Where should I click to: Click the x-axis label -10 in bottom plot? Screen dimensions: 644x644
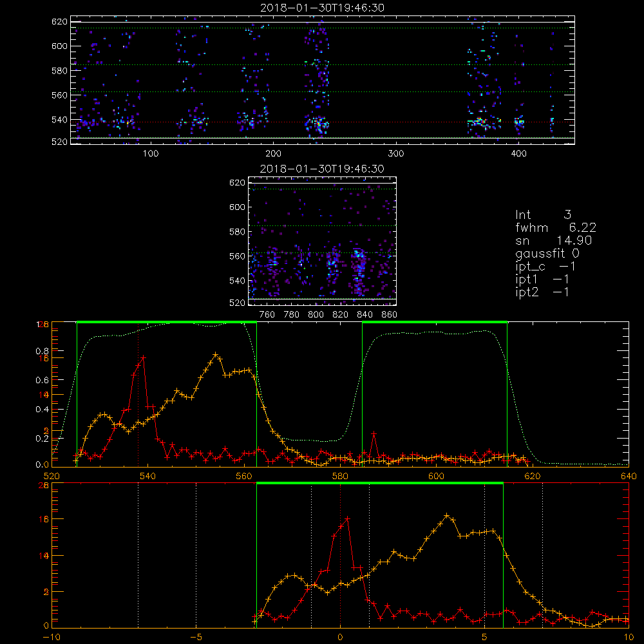(x=52, y=637)
